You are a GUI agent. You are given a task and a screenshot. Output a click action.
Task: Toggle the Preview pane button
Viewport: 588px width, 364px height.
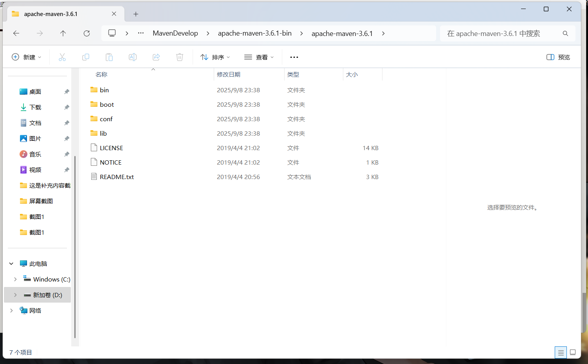tap(558, 57)
